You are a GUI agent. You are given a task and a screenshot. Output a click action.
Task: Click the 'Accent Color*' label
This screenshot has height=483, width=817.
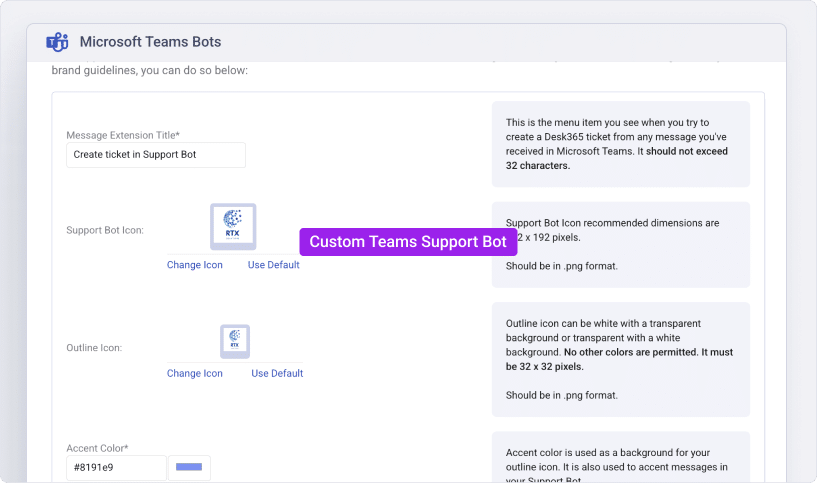tap(97, 448)
